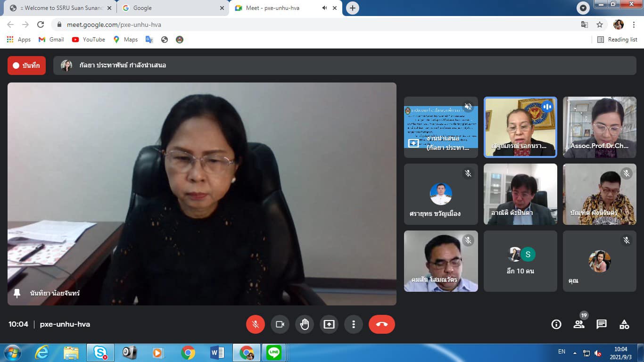Expand the system tray hidden icons arrow
The height and width of the screenshot is (362, 644).
tap(575, 353)
